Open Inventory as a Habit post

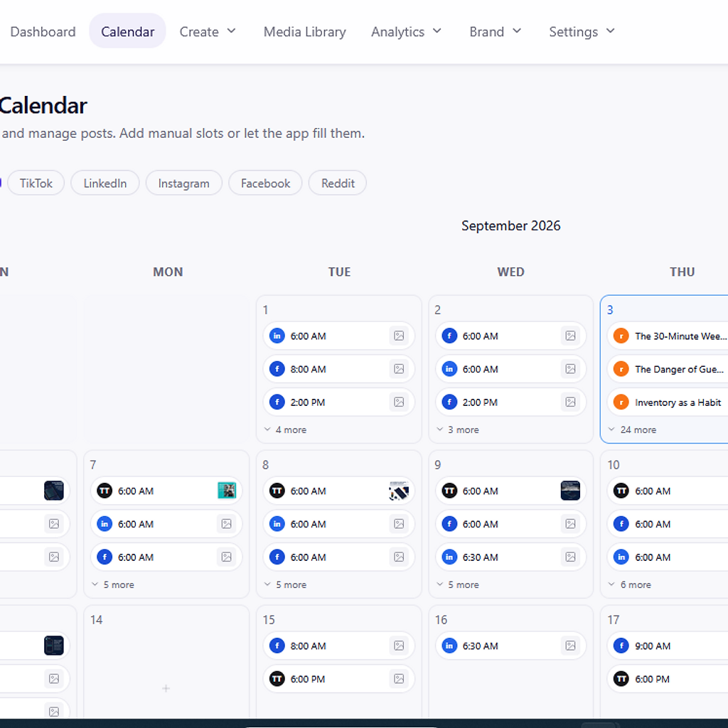pos(668,402)
